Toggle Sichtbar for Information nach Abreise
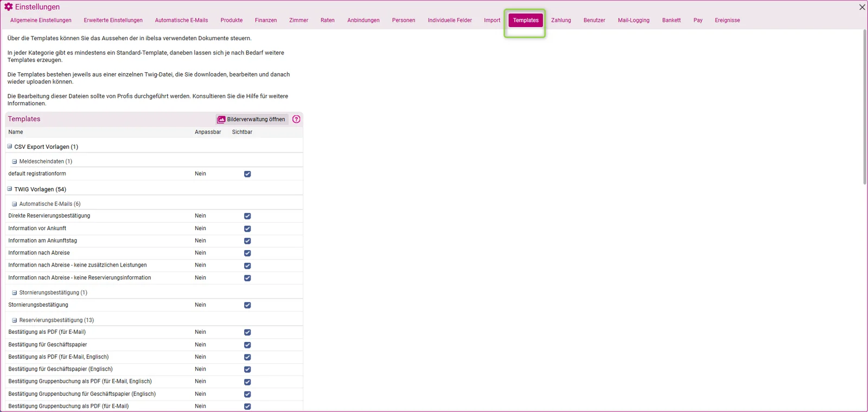 pyautogui.click(x=247, y=253)
